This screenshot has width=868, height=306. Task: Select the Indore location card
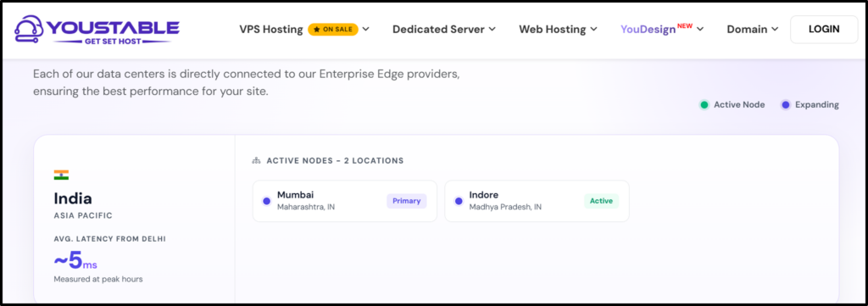click(x=537, y=201)
